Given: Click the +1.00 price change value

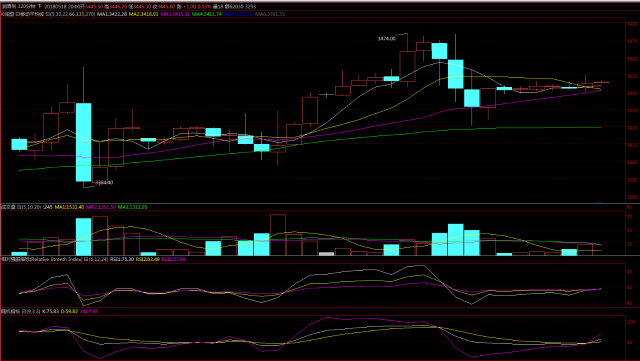Looking at the screenshot, I should (189, 7).
